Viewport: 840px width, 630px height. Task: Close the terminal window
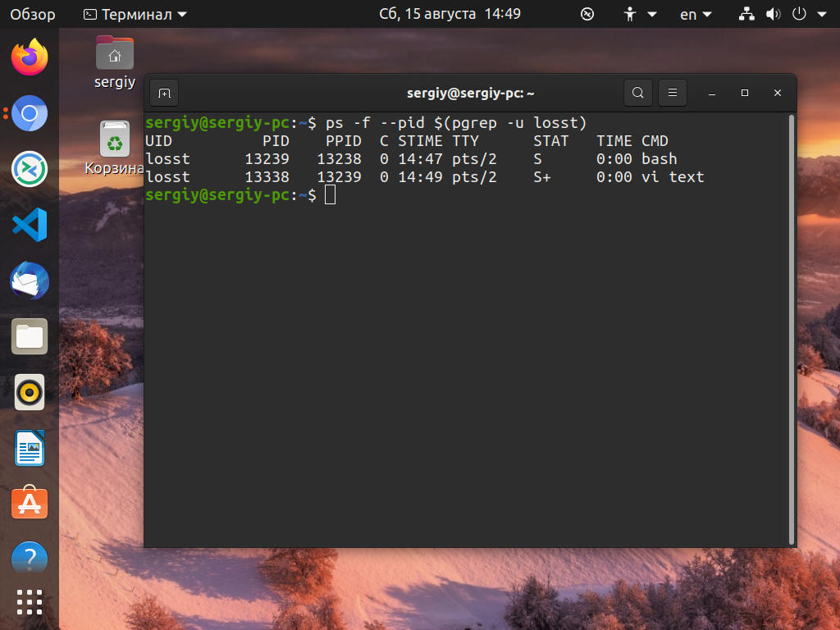point(778,94)
